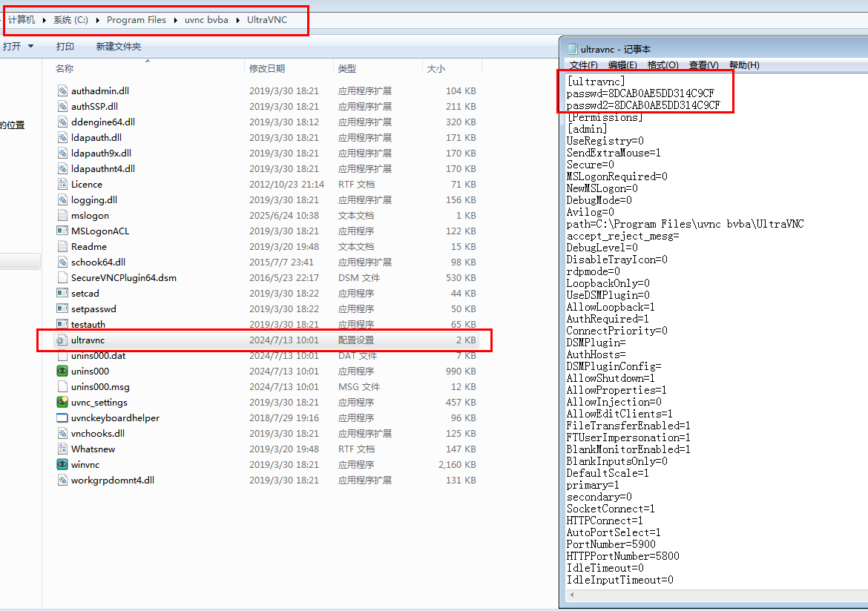This screenshot has width=868, height=611.
Task: Select the setpasswd application icon
Action: pyautogui.click(x=62, y=308)
